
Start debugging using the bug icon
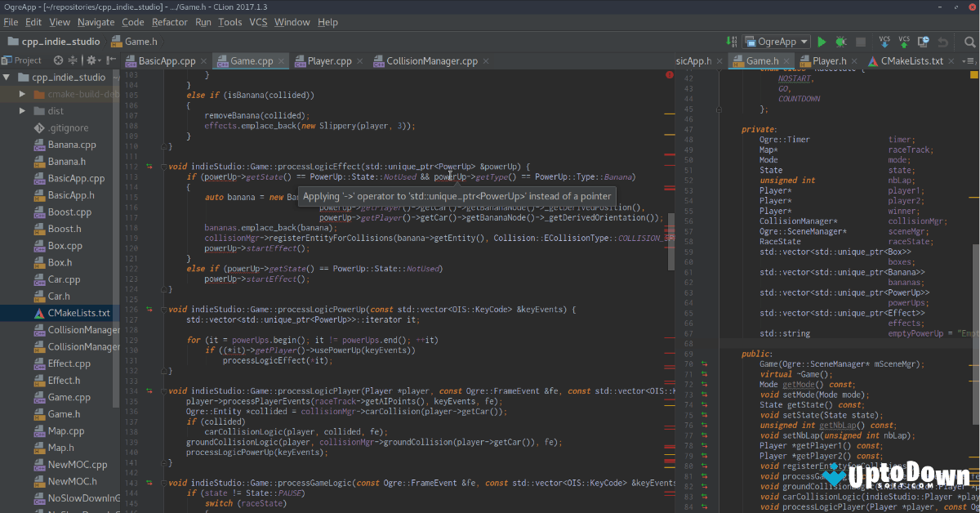click(841, 41)
